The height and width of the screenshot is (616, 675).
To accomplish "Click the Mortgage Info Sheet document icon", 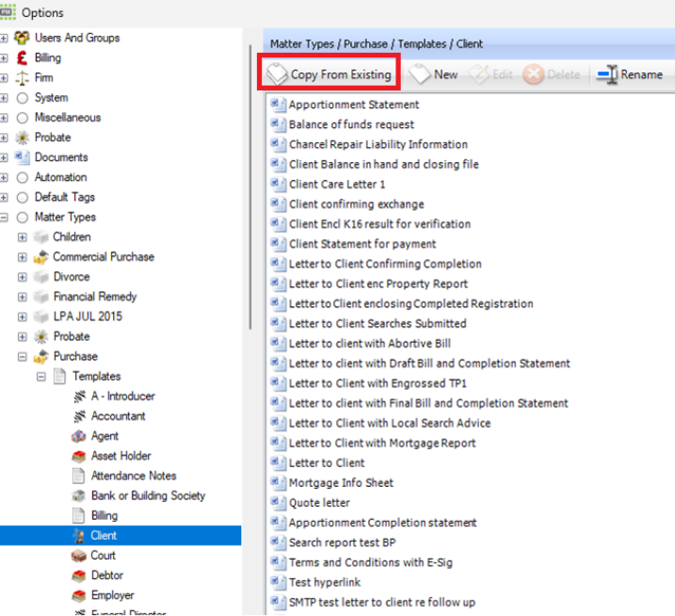I will pos(278,482).
